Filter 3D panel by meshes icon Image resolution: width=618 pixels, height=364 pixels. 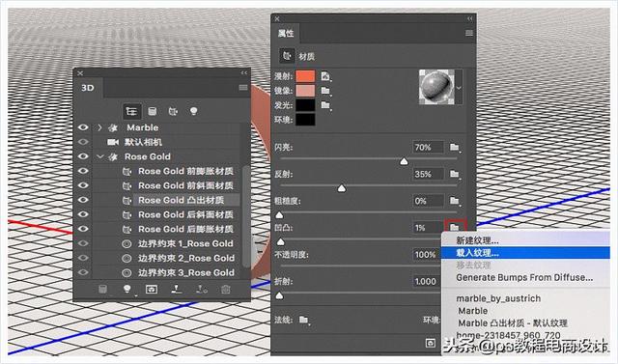(153, 111)
